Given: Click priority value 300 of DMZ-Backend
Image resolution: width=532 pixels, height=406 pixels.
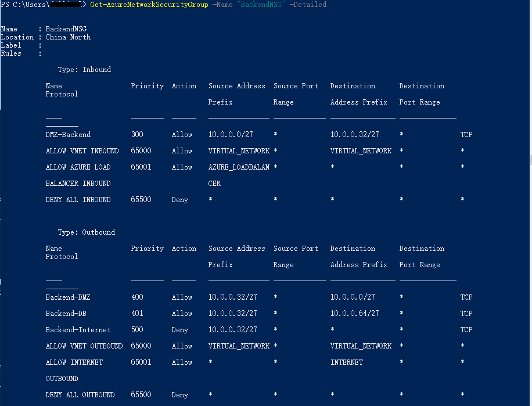Looking at the screenshot, I should click(x=137, y=135).
